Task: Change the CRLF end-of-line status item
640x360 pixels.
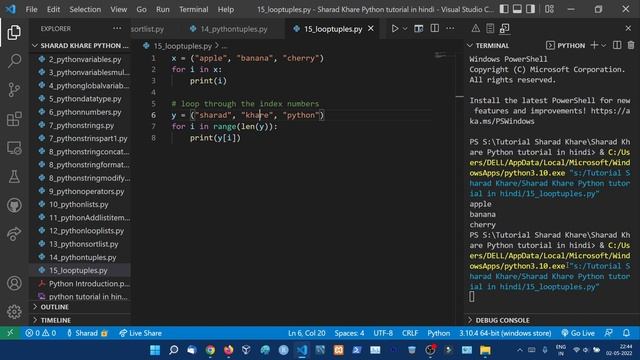Action: coord(410,333)
